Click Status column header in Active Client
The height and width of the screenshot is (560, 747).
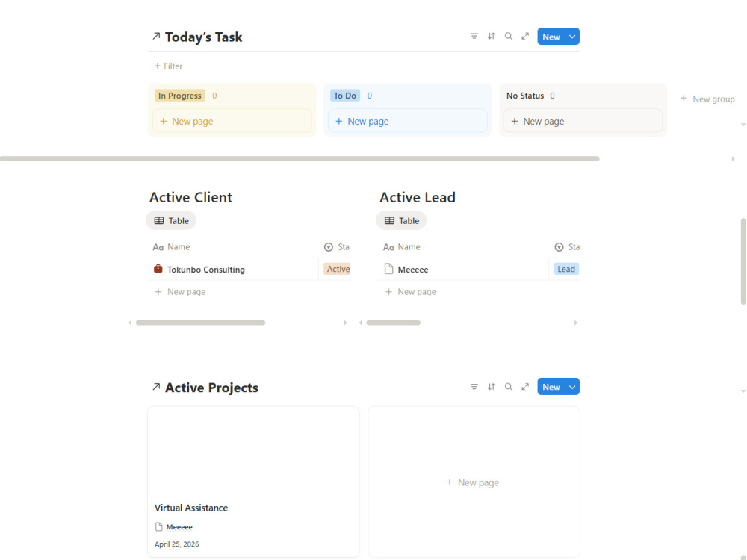tap(336, 247)
